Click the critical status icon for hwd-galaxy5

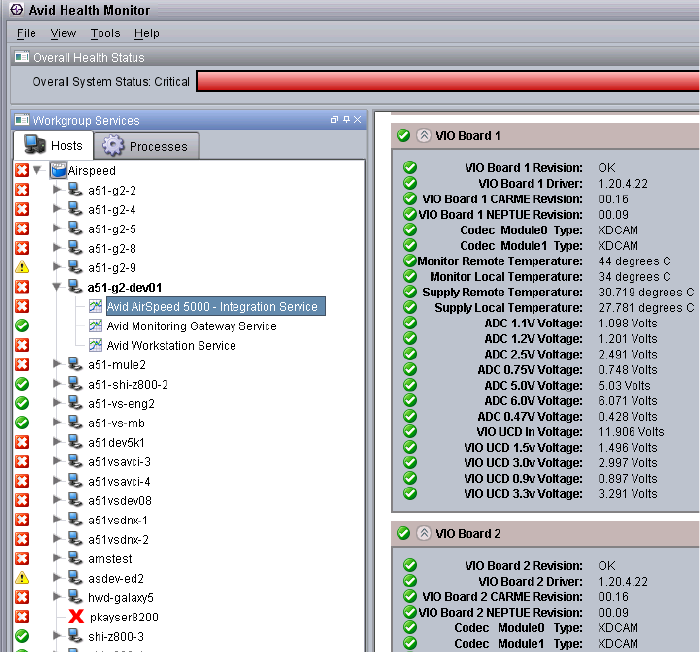(x=22, y=597)
